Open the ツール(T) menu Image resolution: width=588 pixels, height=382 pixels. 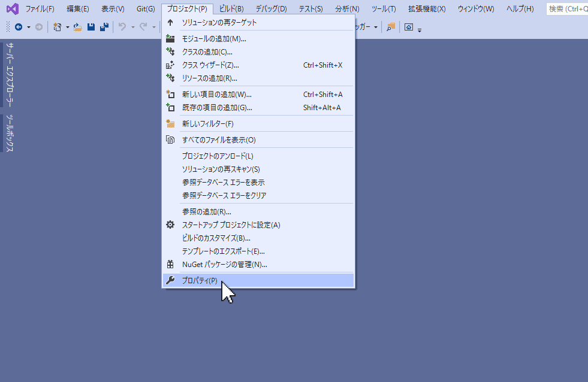tap(384, 8)
